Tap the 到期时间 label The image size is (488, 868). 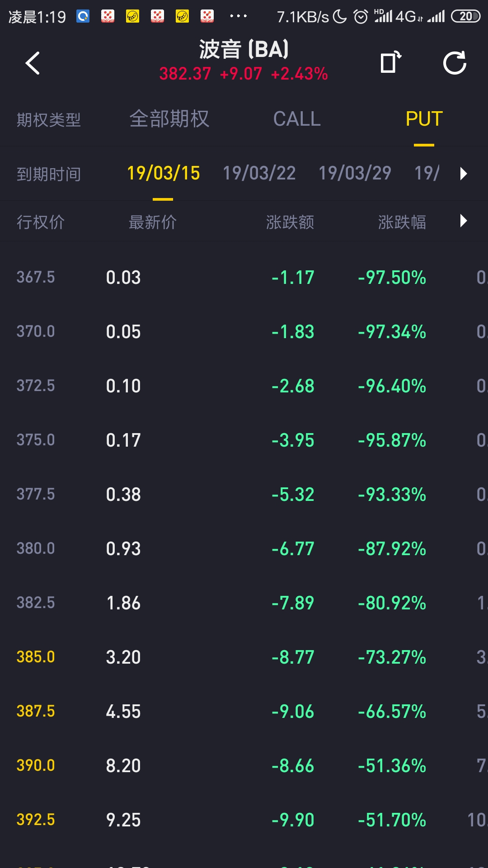49,174
